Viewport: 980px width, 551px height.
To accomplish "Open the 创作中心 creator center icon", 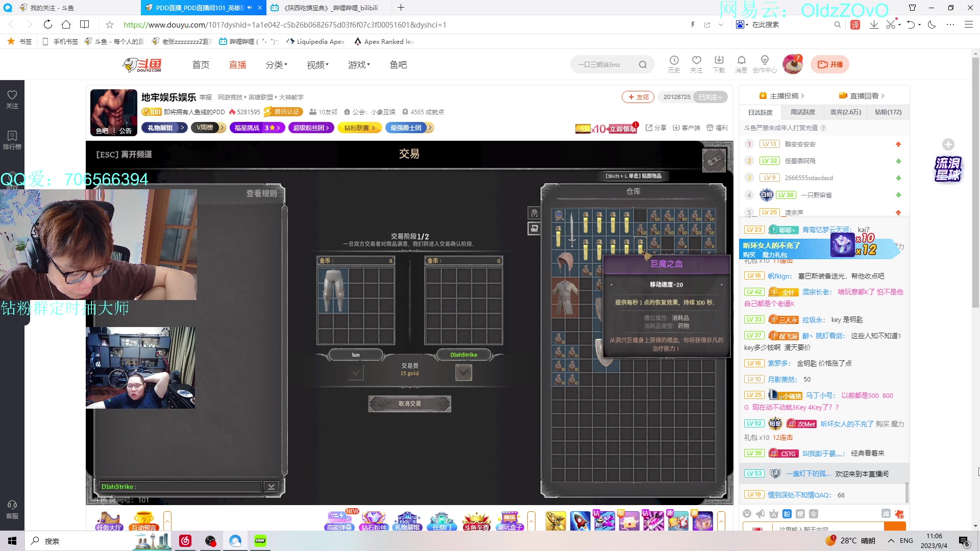I will pyautogui.click(x=765, y=64).
